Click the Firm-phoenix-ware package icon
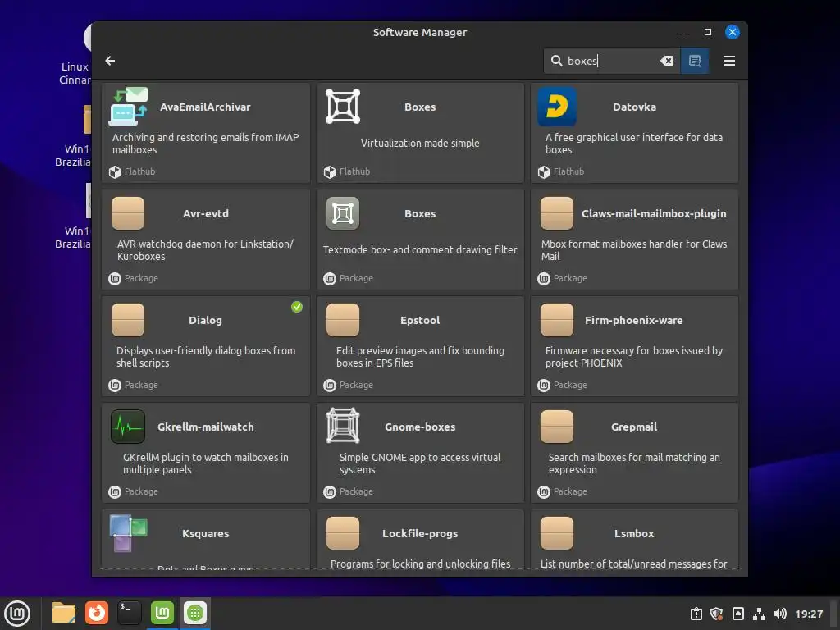840x630 pixels. tap(557, 320)
